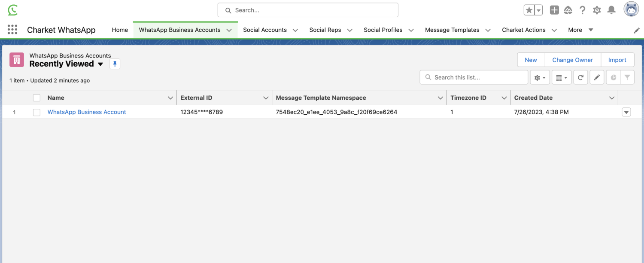The height and width of the screenshot is (263, 644).
Task: Pin the Recently Viewed list view
Action: pos(115,64)
